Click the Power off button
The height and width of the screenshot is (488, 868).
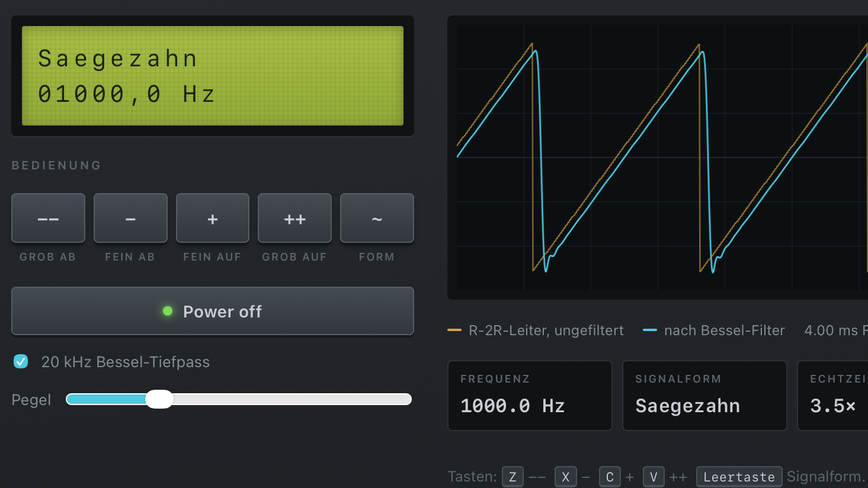213,311
